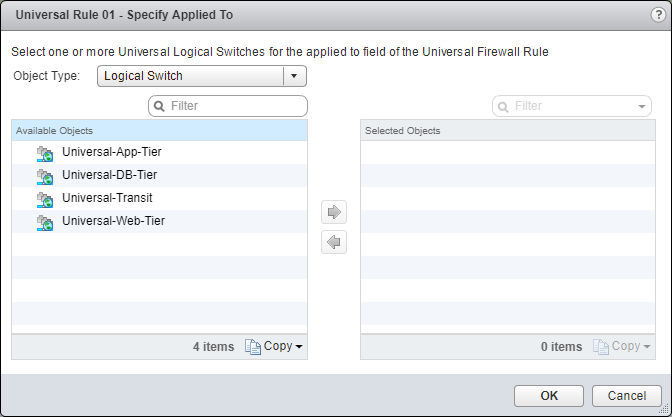The width and height of the screenshot is (672, 417).
Task: Open the Selected Objects filter dropdown arrow
Action: (x=642, y=106)
